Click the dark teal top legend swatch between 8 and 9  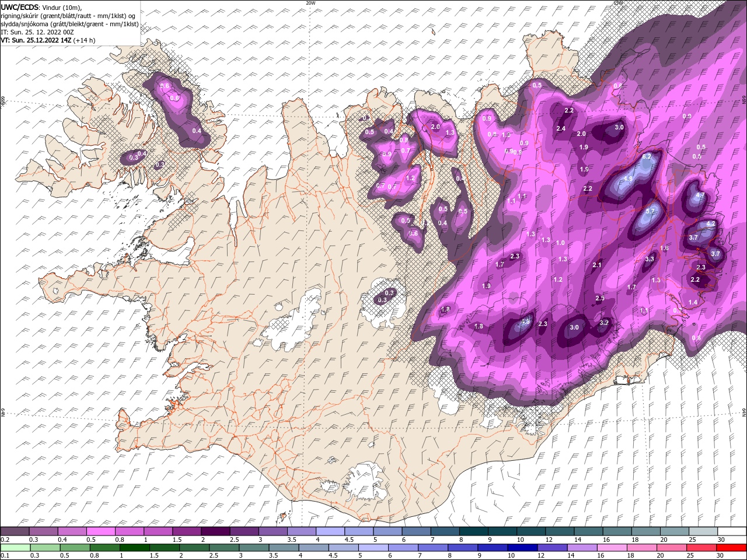473,531
